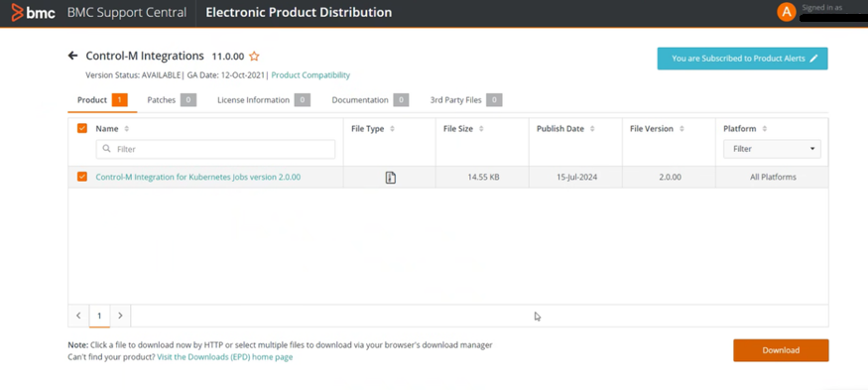Screen dimensions: 868x390
Task: Click the zip file type icon
Action: tap(390, 178)
